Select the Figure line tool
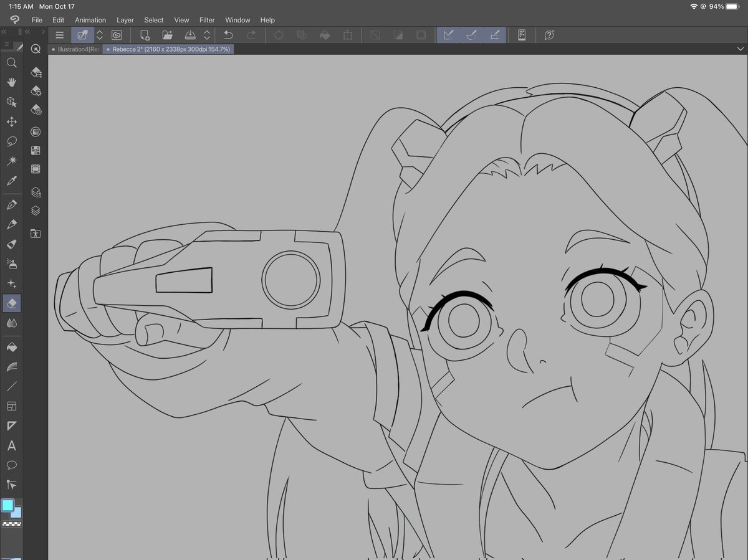This screenshot has height=560, width=748. (11, 386)
